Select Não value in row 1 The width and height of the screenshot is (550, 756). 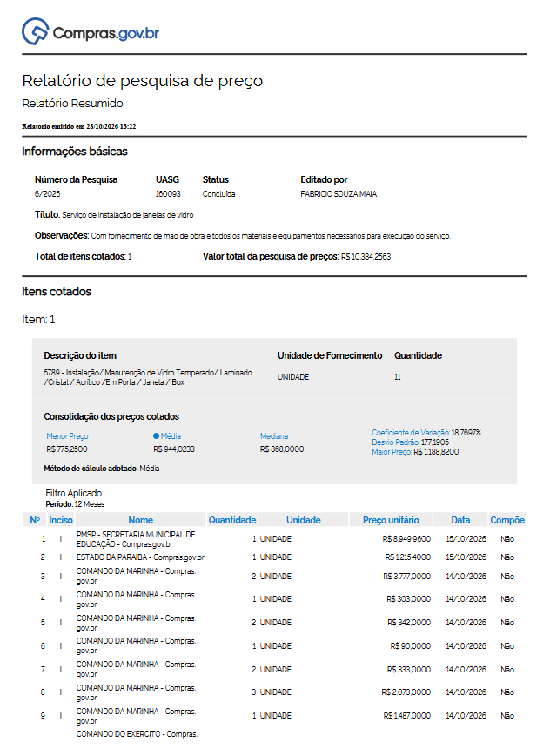click(x=507, y=539)
